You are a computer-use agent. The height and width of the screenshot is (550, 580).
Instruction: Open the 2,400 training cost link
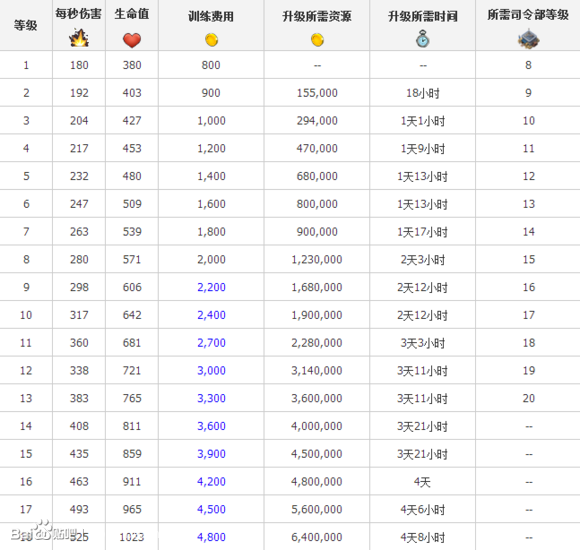pyautogui.click(x=211, y=315)
